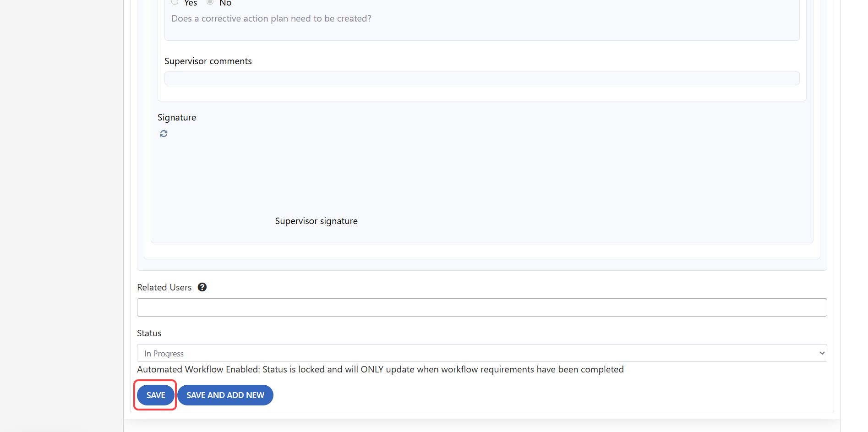868x432 pixels.
Task: Click the Status dropdown arrow
Action: [822, 353]
